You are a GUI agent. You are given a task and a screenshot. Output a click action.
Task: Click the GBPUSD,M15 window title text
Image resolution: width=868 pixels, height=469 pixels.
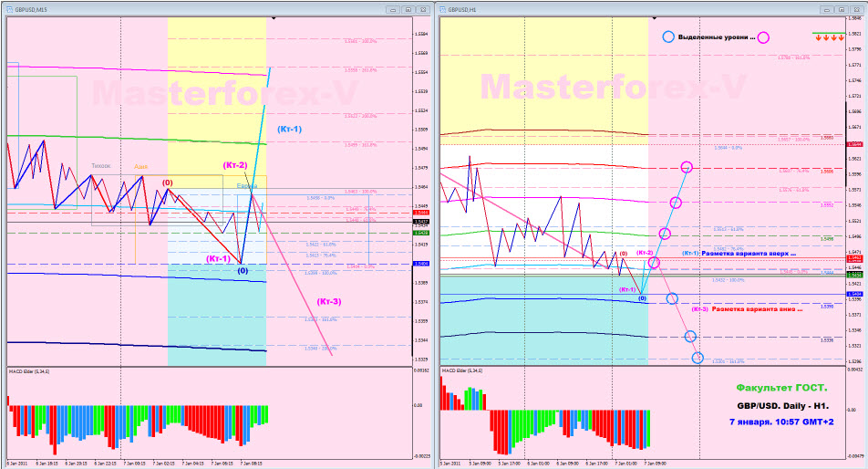click(31, 10)
